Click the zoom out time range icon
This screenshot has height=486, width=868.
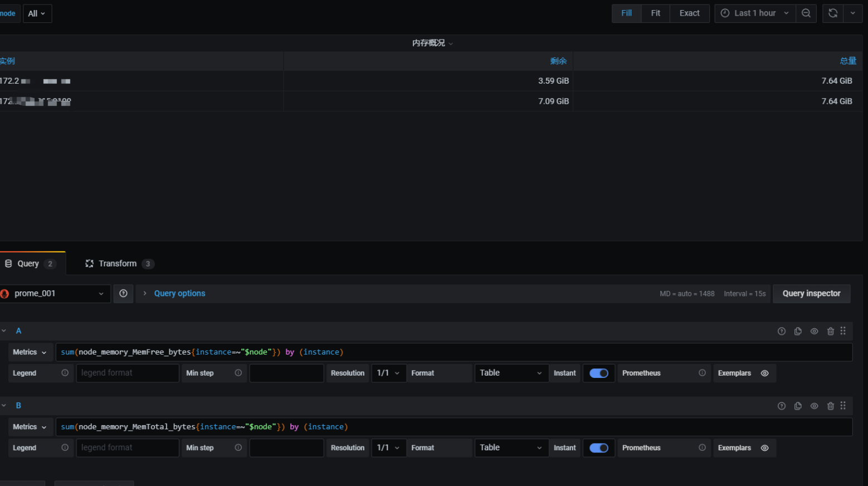click(x=806, y=13)
